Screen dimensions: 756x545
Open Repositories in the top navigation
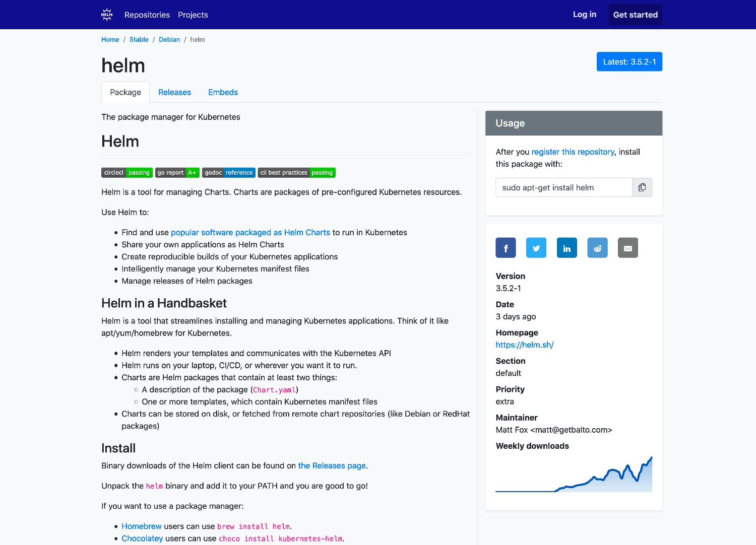coord(147,15)
